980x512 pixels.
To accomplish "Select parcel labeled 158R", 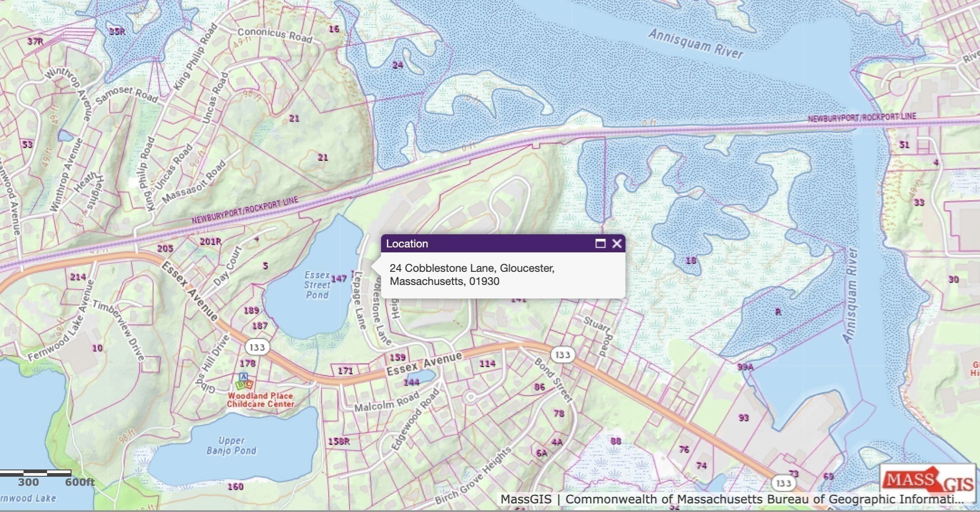I will click(x=339, y=441).
